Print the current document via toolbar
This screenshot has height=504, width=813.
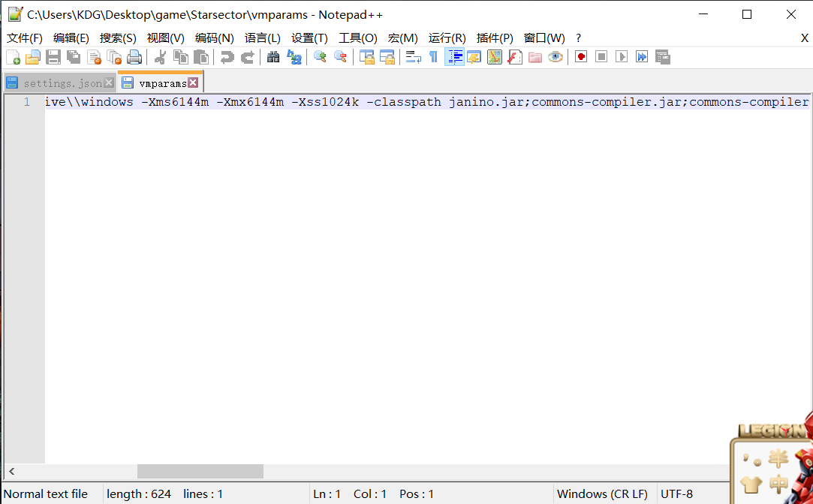134,57
